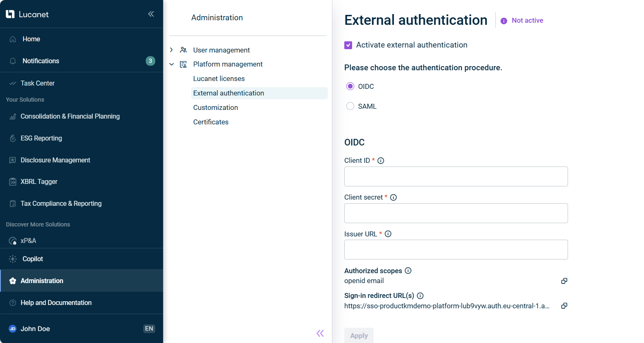Click into the Client secret field
The height and width of the screenshot is (343, 644).
click(x=456, y=213)
